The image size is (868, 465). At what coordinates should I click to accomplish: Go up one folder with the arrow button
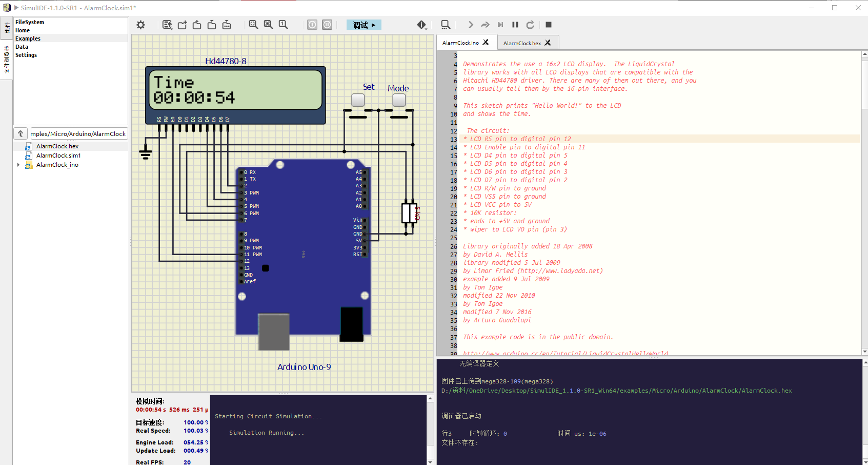pos(21,133)
